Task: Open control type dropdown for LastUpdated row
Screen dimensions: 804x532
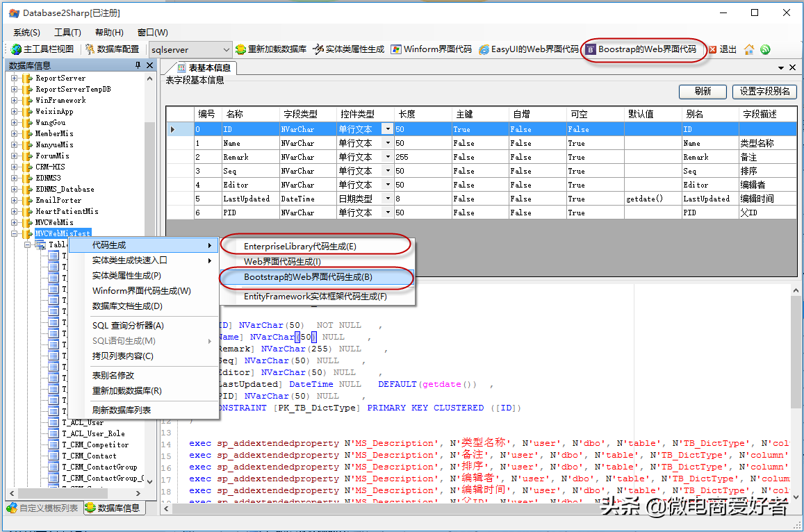Action: pyautogui.click(x=388, y=199)
